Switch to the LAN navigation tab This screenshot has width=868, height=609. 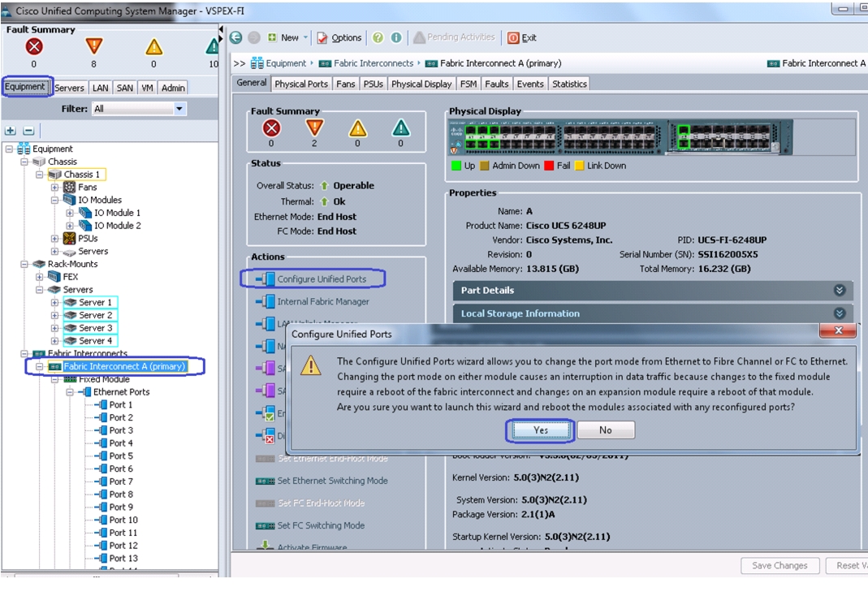tap(100, 88)
